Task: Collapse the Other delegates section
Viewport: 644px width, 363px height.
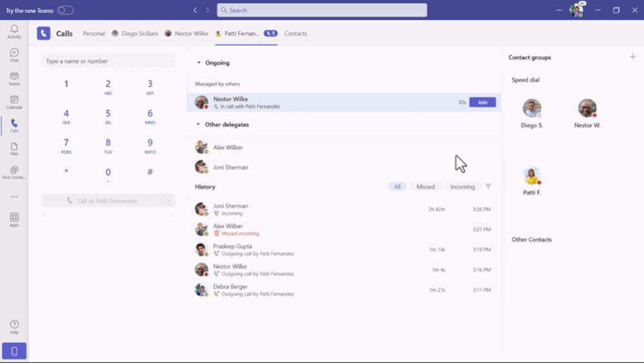Action: 198,124
